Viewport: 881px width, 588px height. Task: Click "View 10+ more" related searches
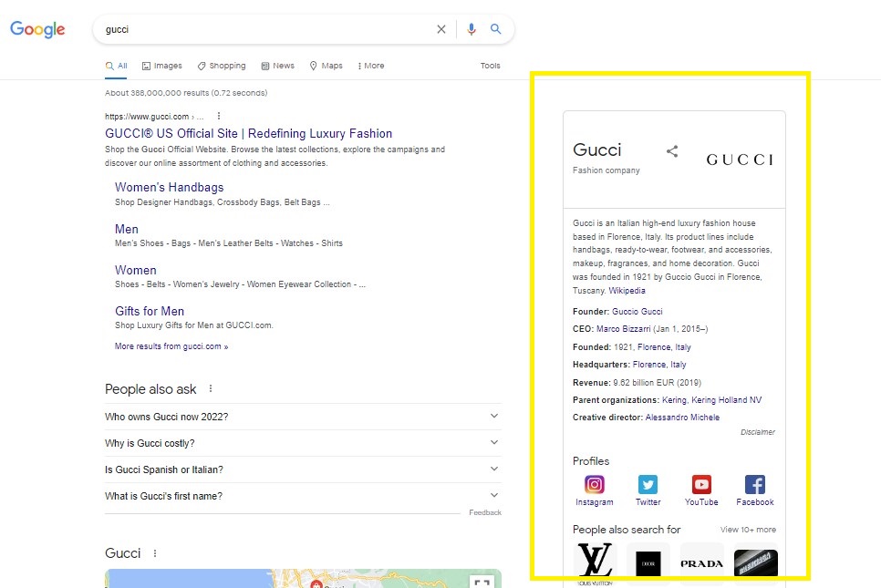[x=748, y=529]
